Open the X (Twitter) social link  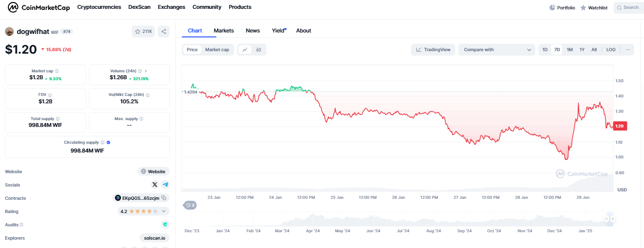pos(155,185)
